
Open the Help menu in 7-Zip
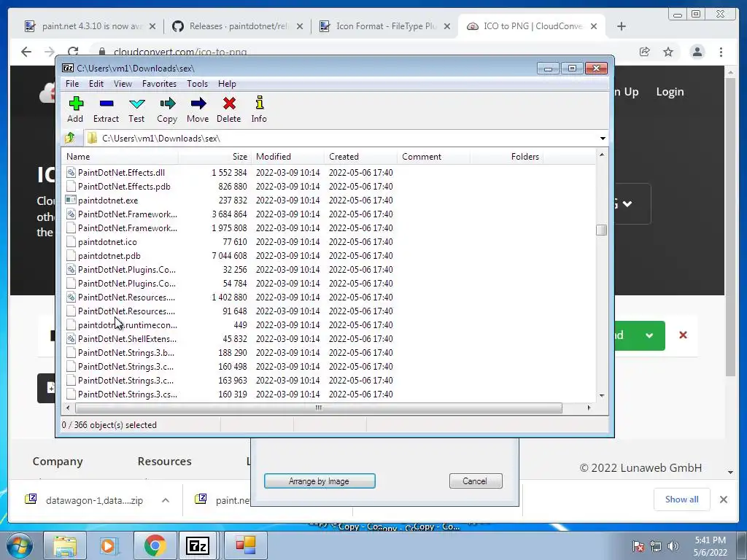point(228,84)
